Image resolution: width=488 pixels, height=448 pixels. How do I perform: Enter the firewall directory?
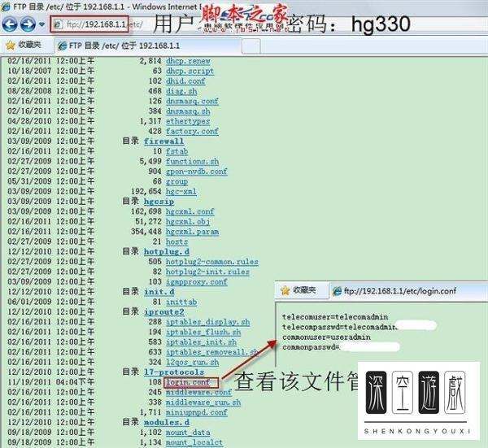[163, 141]
